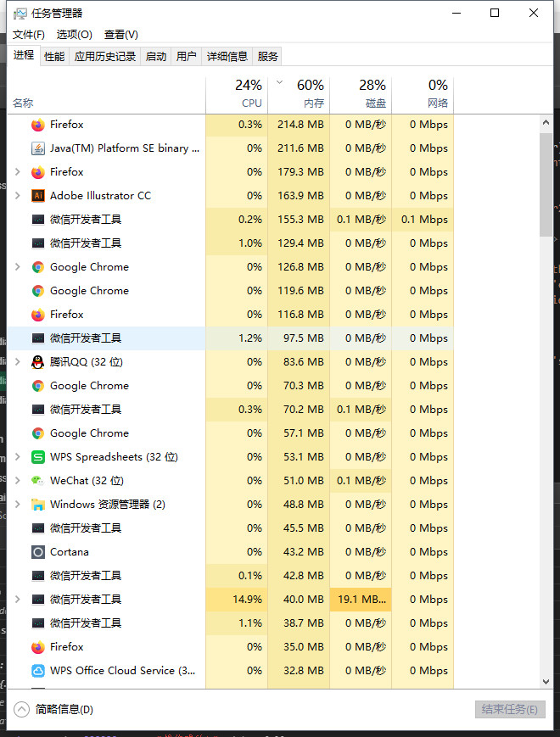Click Firefox icon in 116.8 MB row
Viewport: 560px width, 737px height.
click(x=38, y=315)
